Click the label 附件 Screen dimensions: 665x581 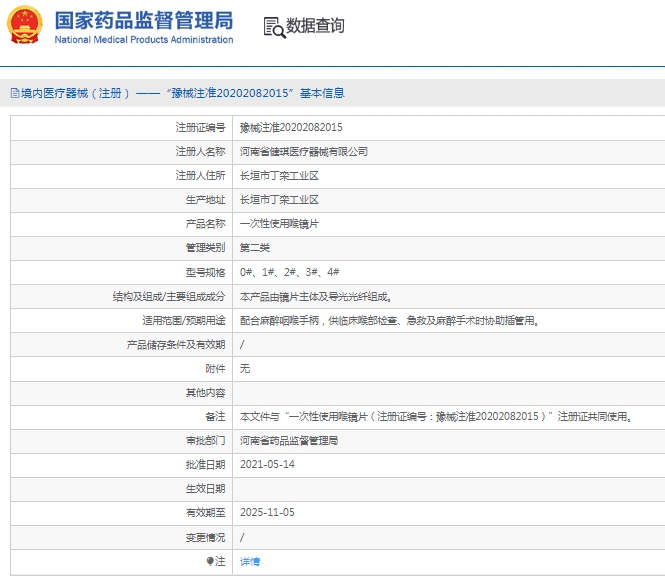pyautogui.click(x=215, y=369)
